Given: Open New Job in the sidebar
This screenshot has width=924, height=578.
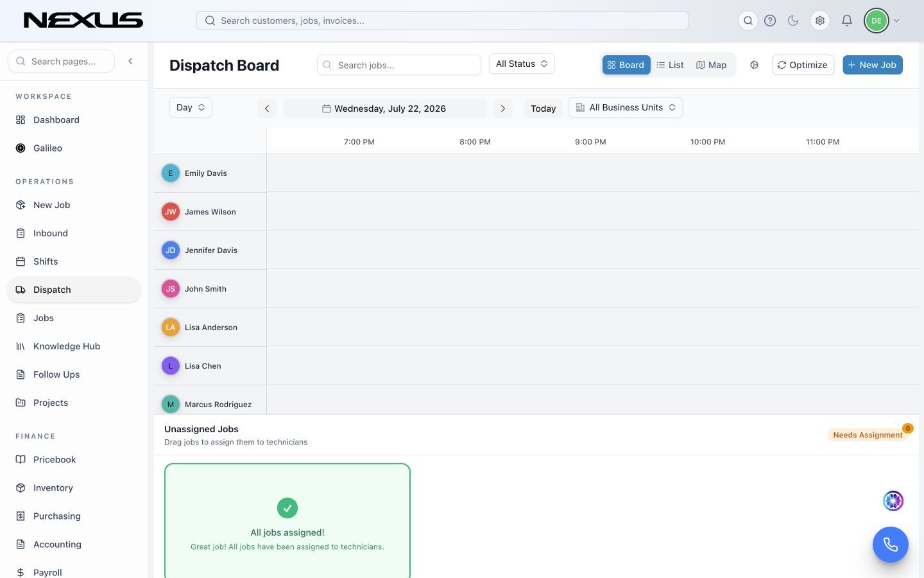Looking at the screenshot, I should (74, 205).
